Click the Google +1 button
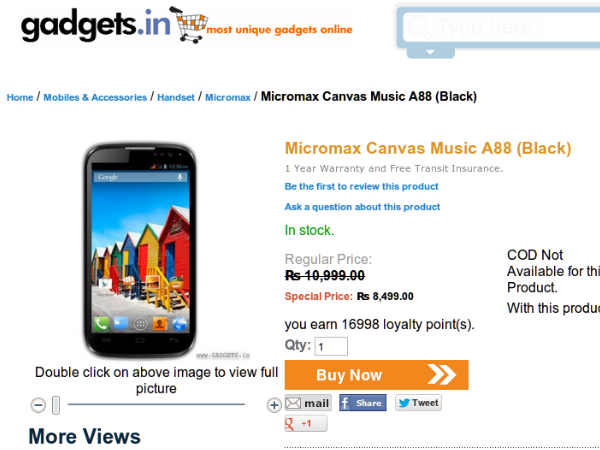The image size is (600, 450). tap(305, 424)
